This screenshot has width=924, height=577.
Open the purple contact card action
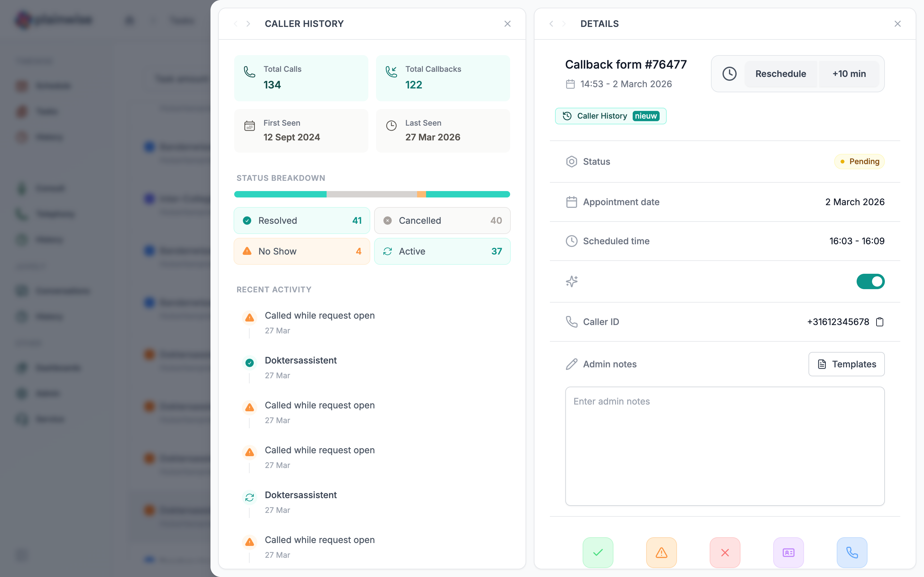(x=789, y=552)
